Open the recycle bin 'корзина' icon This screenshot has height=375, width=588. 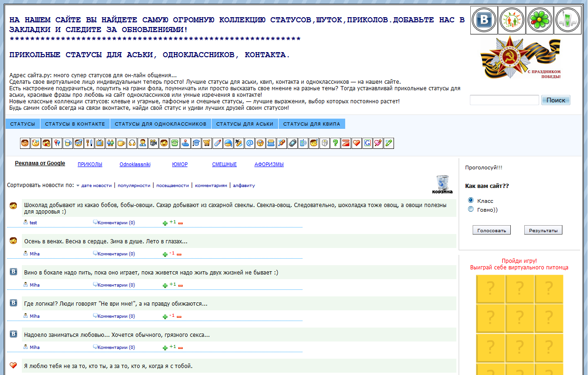442,184
